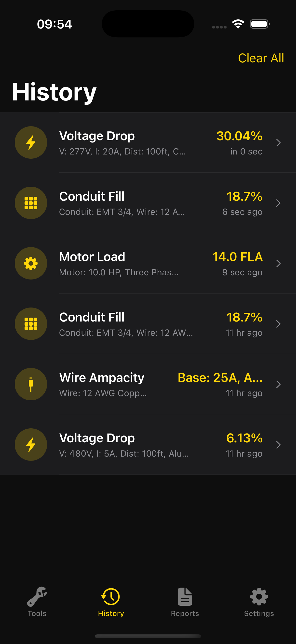Tap the gear icon beside Motor Load

pos(31,263)
